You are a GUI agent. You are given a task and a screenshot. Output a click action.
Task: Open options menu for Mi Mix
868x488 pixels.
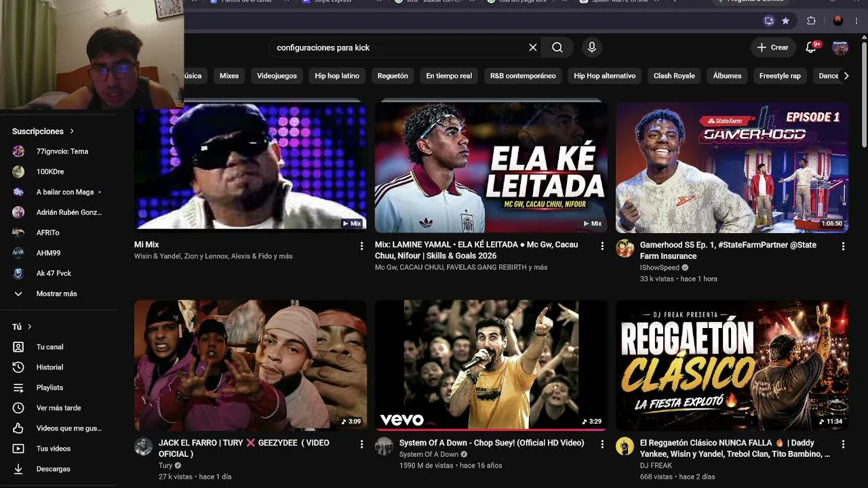pos(361,246)
